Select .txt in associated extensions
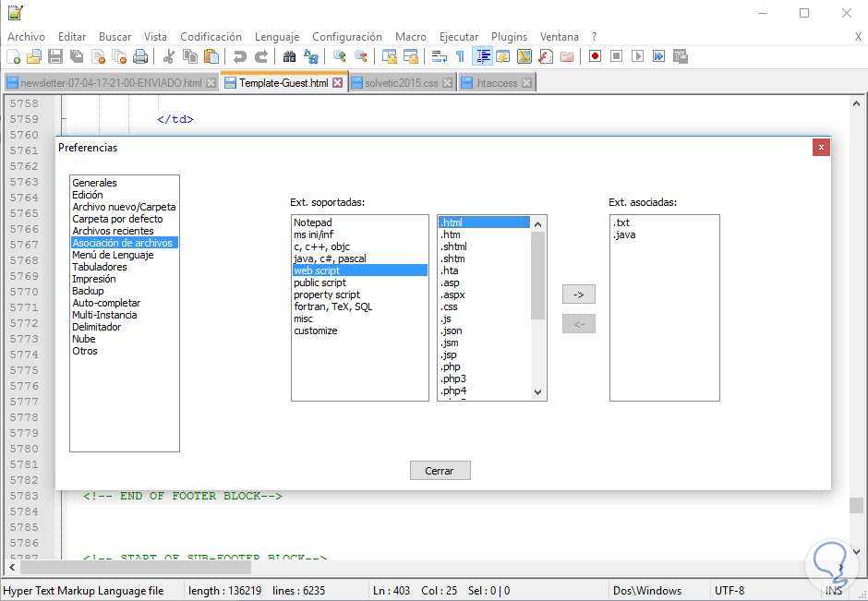This screenshot has width=868, height=601. coord(621,222)
